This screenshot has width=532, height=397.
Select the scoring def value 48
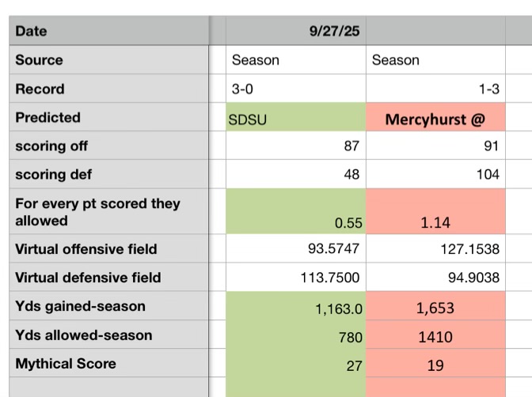[297, 175]
